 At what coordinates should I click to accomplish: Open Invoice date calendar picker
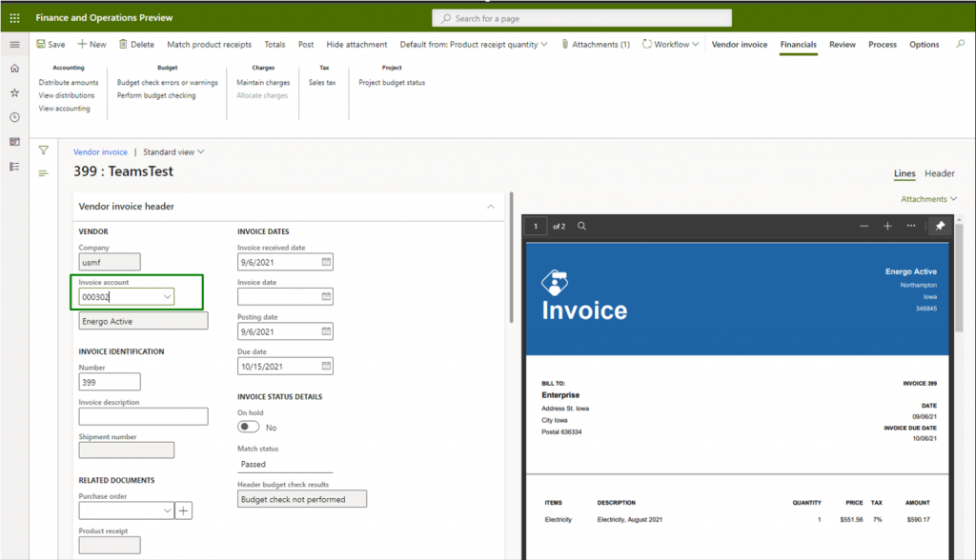click(326, 297)
